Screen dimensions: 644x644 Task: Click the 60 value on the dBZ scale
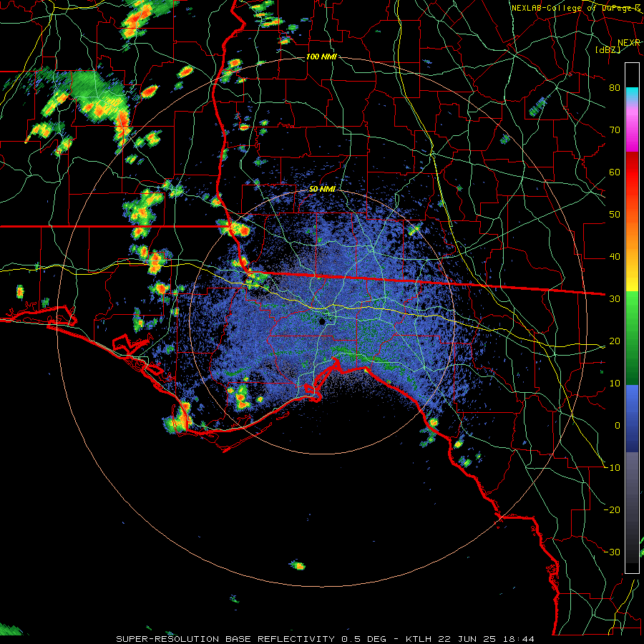(615, 172)
